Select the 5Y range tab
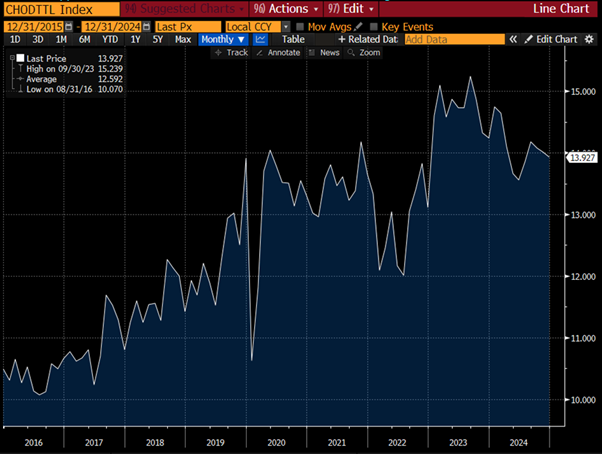Viewport: 602px width, 454px height. (x=158, y=39)
